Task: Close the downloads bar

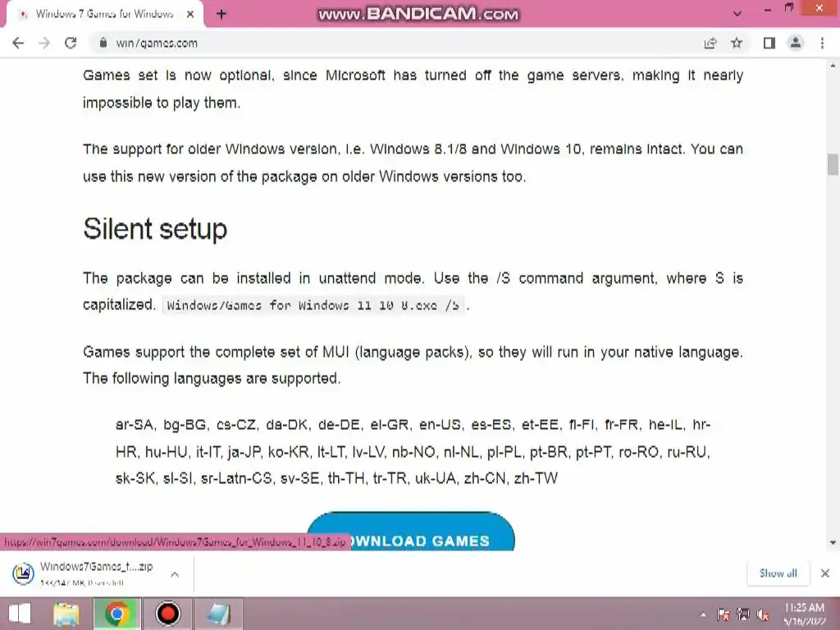Action: (x=825, y=573)
